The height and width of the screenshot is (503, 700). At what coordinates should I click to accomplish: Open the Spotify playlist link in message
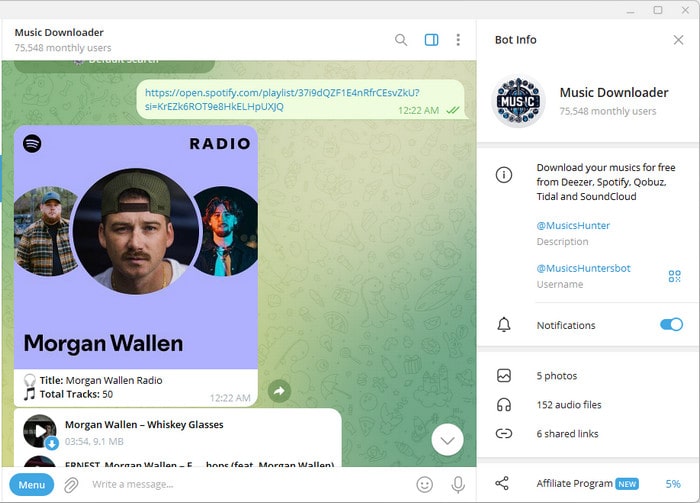(282, 100)
